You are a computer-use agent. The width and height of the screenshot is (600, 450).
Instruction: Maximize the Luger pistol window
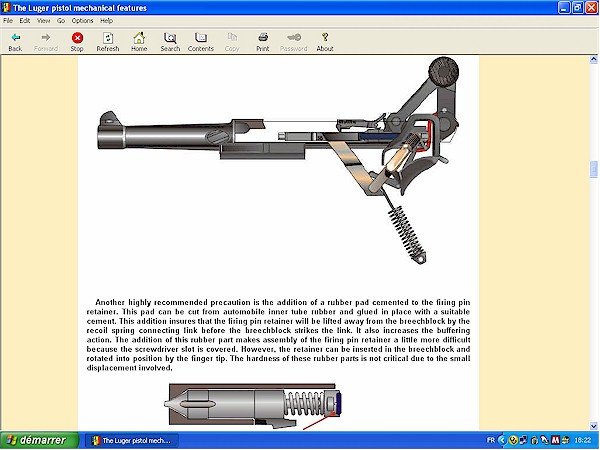578,8
